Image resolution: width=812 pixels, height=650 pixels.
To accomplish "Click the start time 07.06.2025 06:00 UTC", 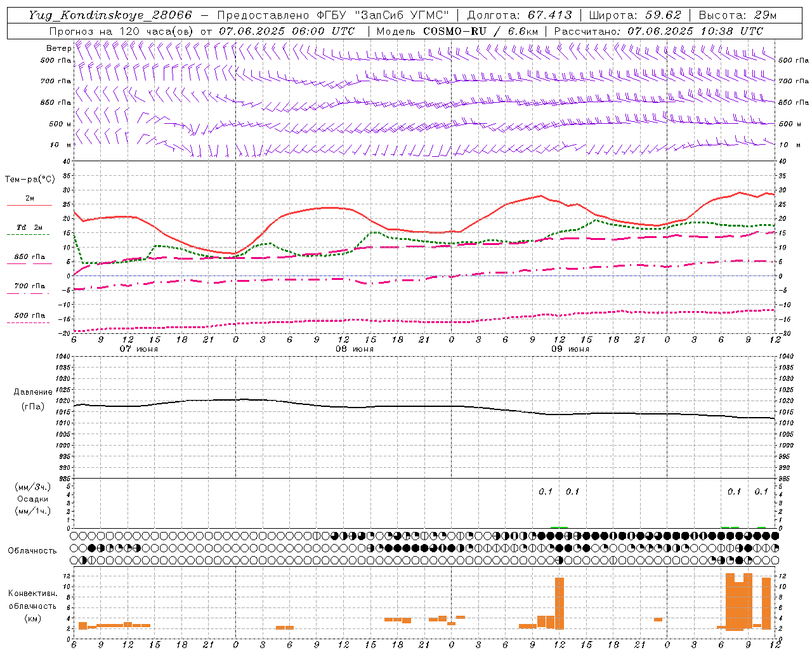I will [x=286, y=31].
